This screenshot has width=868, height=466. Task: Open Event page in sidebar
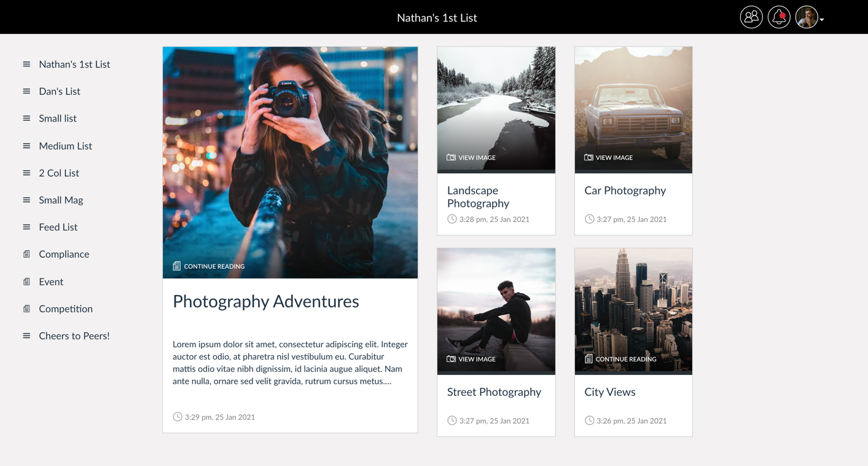[51, 282]
